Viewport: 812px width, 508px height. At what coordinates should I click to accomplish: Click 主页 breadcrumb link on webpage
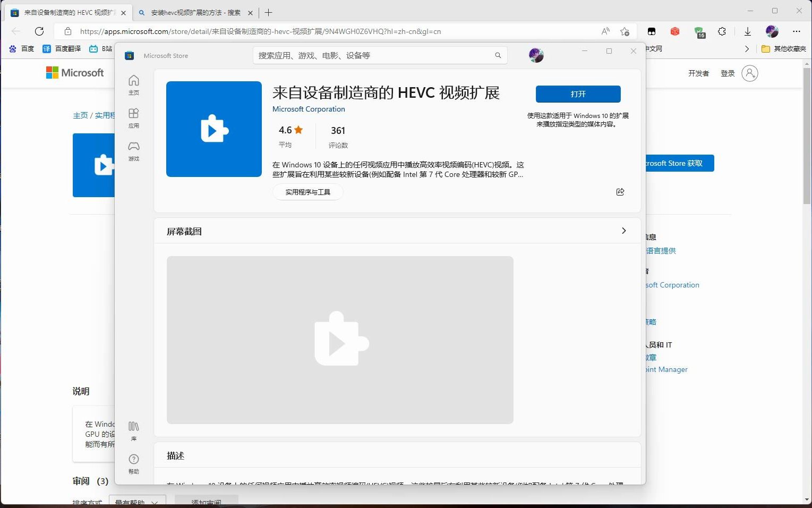80,115
